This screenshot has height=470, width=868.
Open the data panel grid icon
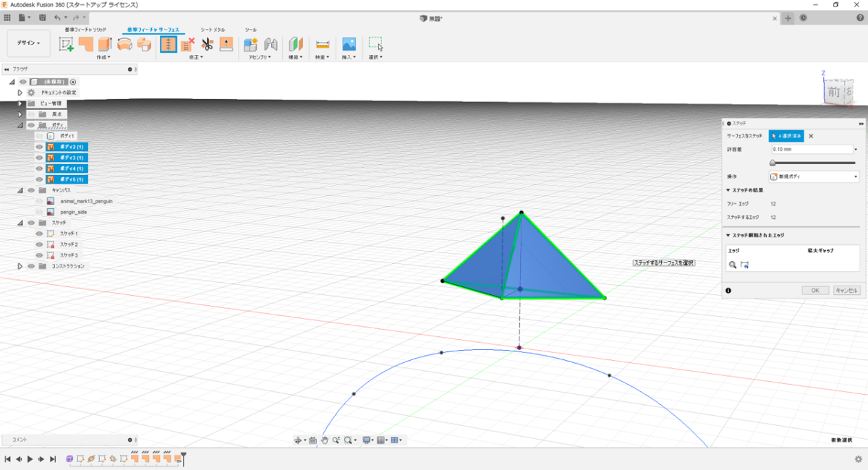[x=7, y=17]
